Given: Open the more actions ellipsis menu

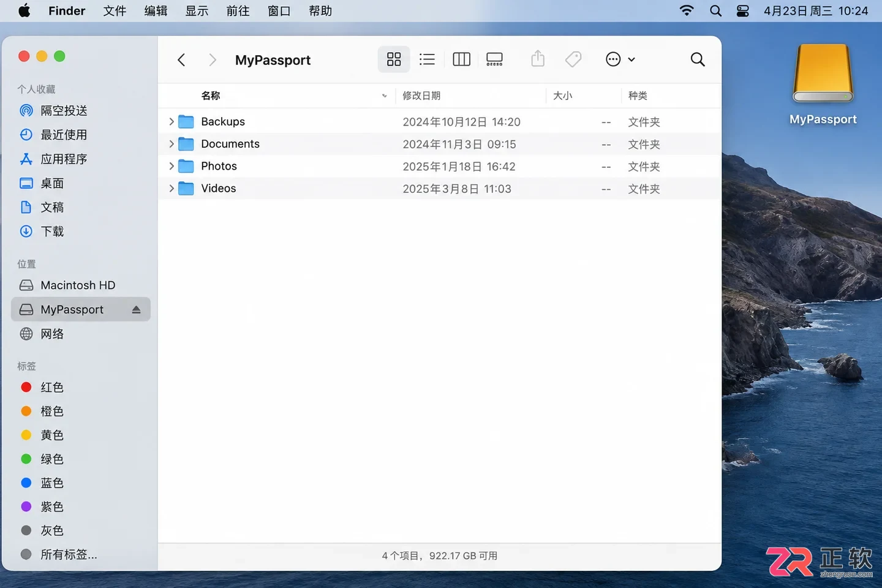Looking at the screenshot, I should (x=620, y=59).
